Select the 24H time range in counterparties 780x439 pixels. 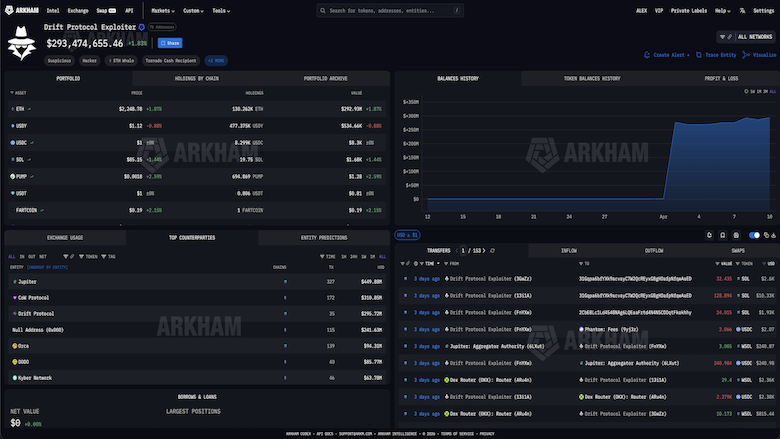354,257
